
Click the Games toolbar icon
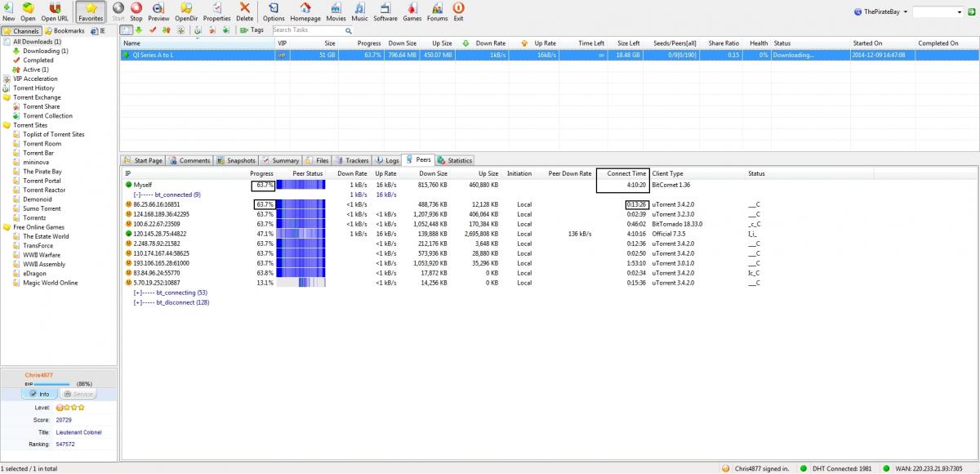[412, 8]
